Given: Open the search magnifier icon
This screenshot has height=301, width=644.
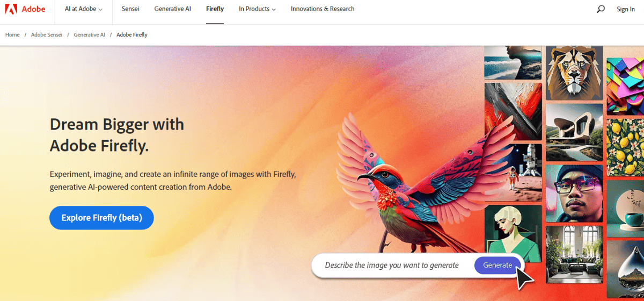Looking at the screenshot, I should pyautogui.click(x=601, y=9).
